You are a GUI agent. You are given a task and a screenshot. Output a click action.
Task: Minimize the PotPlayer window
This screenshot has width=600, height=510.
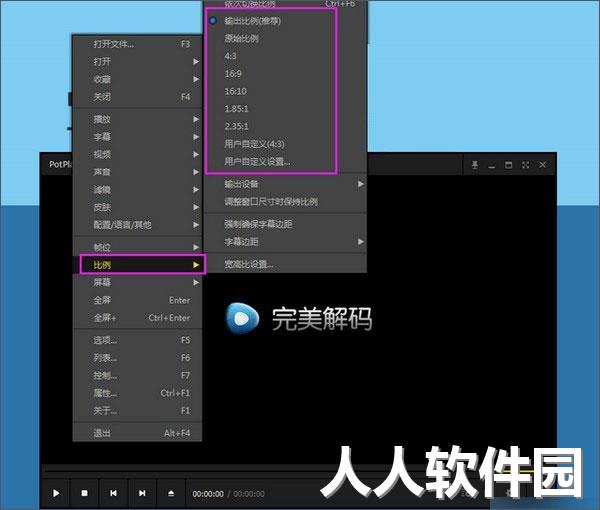(492, 165)
